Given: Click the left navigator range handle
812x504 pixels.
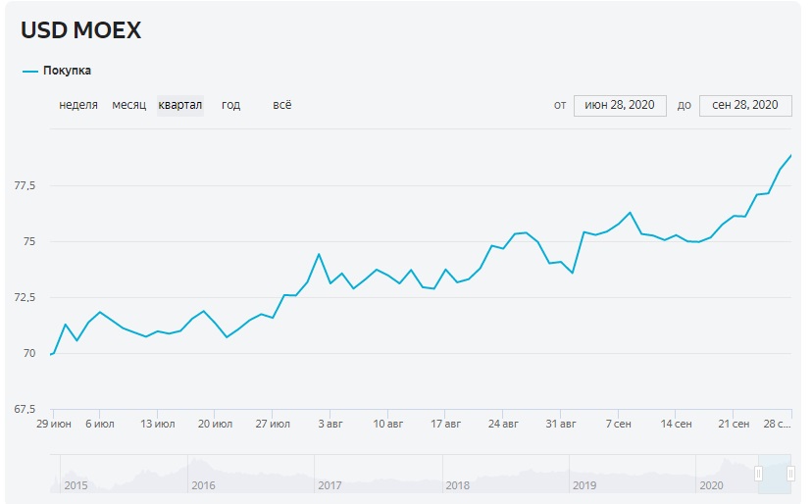Looking at the screenshot, I should [x=758, y=475].
